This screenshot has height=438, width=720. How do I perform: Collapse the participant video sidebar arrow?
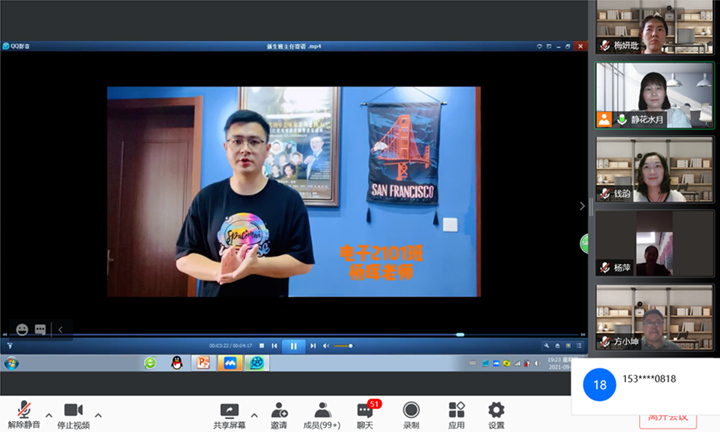[583, 206]
